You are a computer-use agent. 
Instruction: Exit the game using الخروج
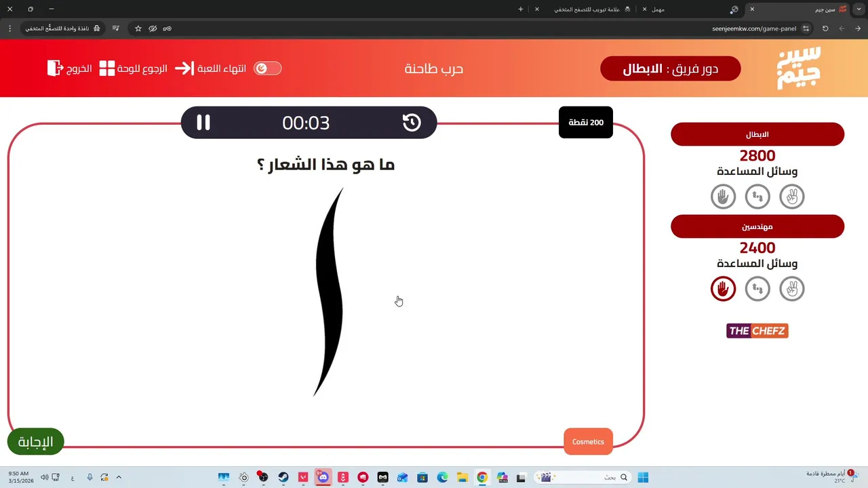tap(70, 68)
